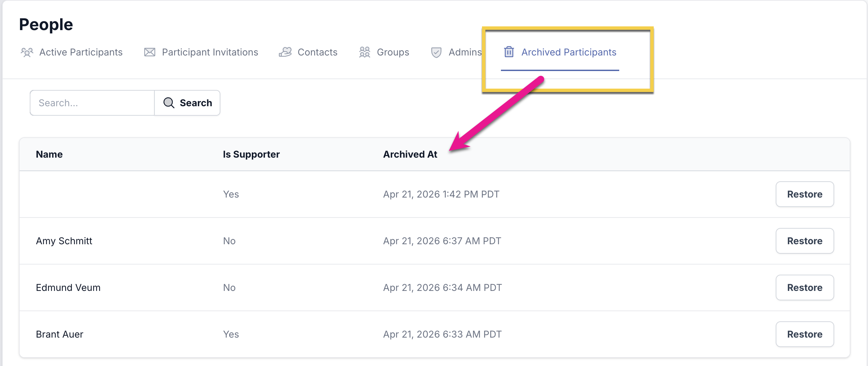868x366 pixels.
Task: Click the Active Participants people icon
Action: pos(27,52)
